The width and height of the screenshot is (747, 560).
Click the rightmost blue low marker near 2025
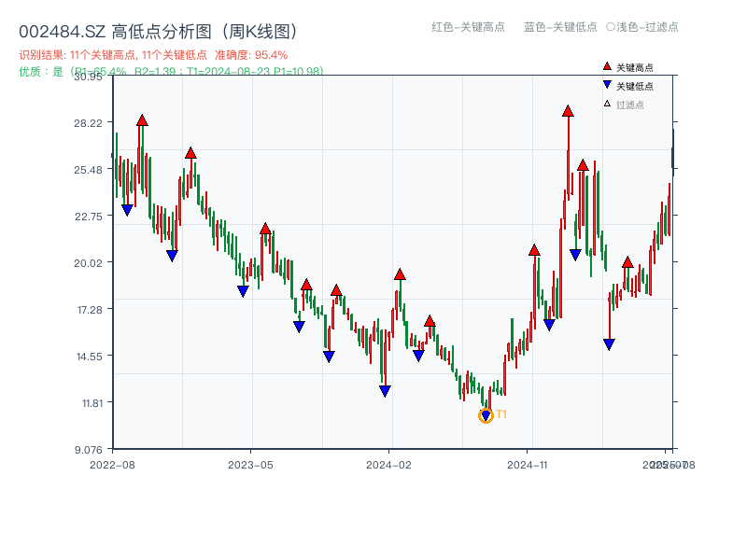pyautogui.click(x=608, y=343)
